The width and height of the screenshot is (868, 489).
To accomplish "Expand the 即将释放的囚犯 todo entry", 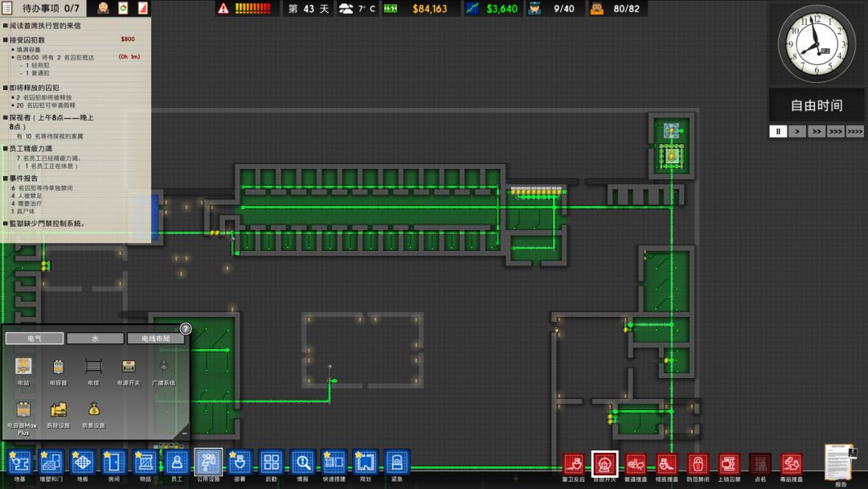I will (x=34, y=88).
